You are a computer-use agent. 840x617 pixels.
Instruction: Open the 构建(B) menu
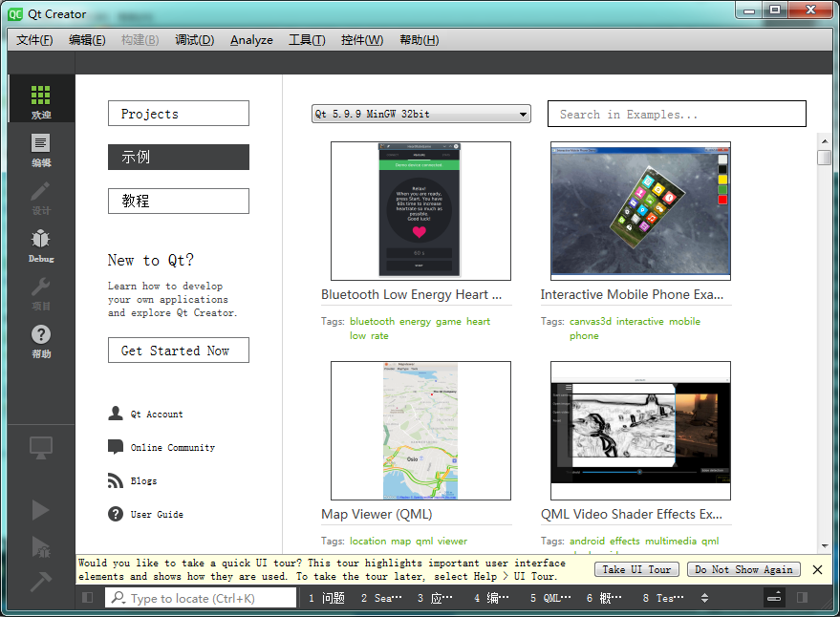(x=140, y=40)
